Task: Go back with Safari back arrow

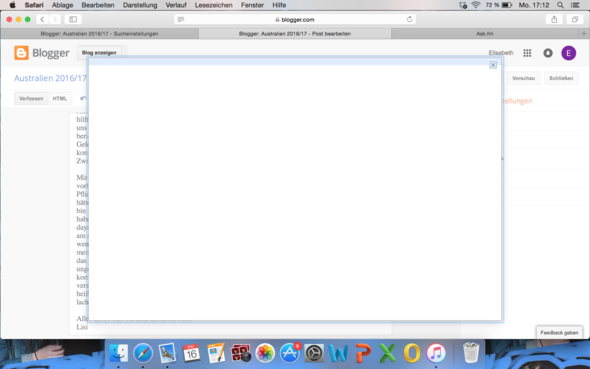Action: tap(42, 19)
